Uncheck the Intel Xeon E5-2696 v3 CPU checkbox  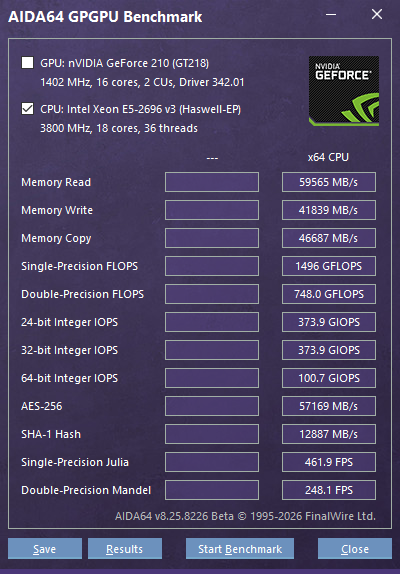[x=27, y=109]
